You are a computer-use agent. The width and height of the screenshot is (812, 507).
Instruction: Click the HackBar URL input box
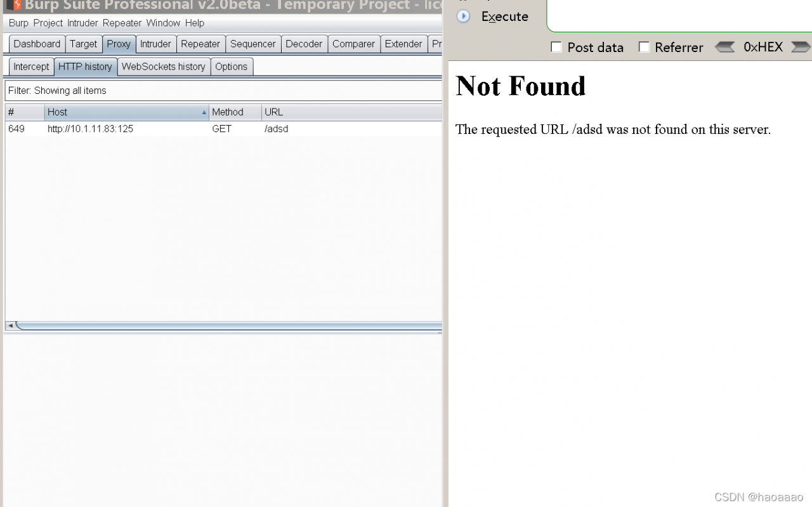click(679, 15)
